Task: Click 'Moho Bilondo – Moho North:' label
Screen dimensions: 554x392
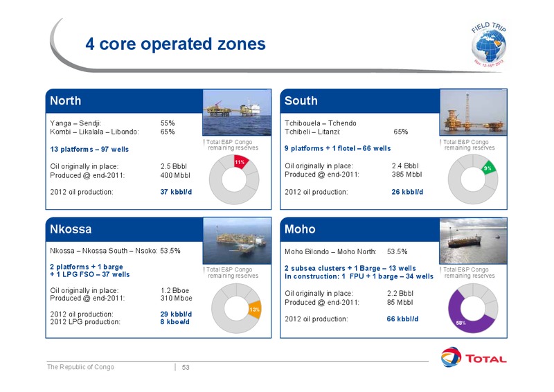Action: pyautogui.click(x=330, y=251)
